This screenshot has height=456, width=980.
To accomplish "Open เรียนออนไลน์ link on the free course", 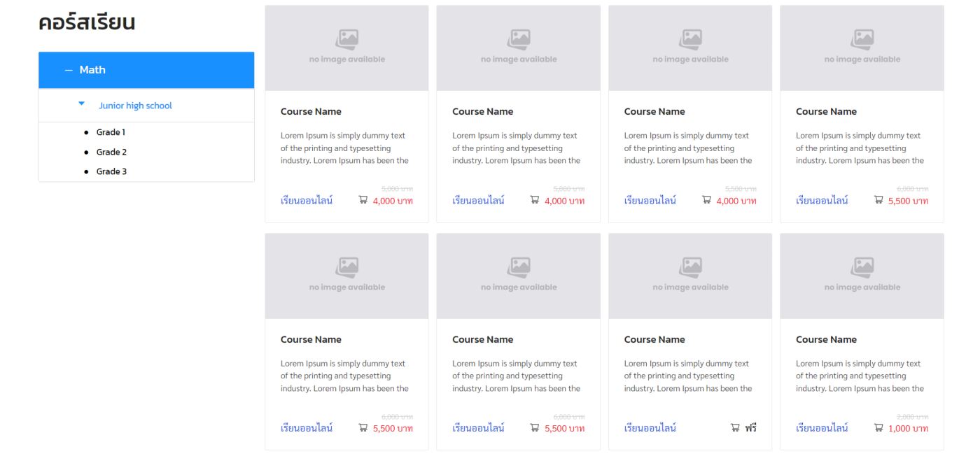I will (x=650, y=427).
